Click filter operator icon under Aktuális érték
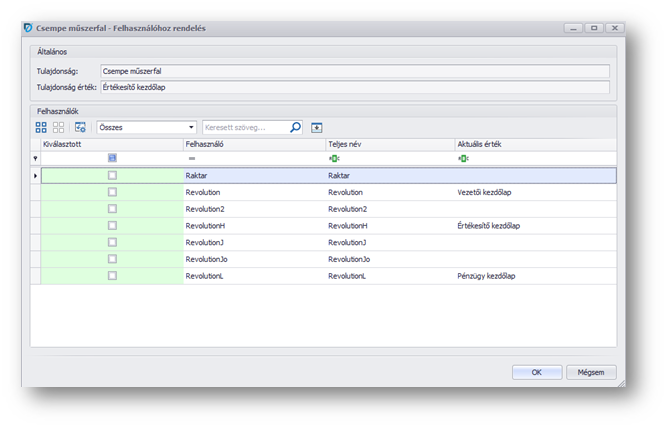The width and height of the screenshot is (668, 429). 463,158
